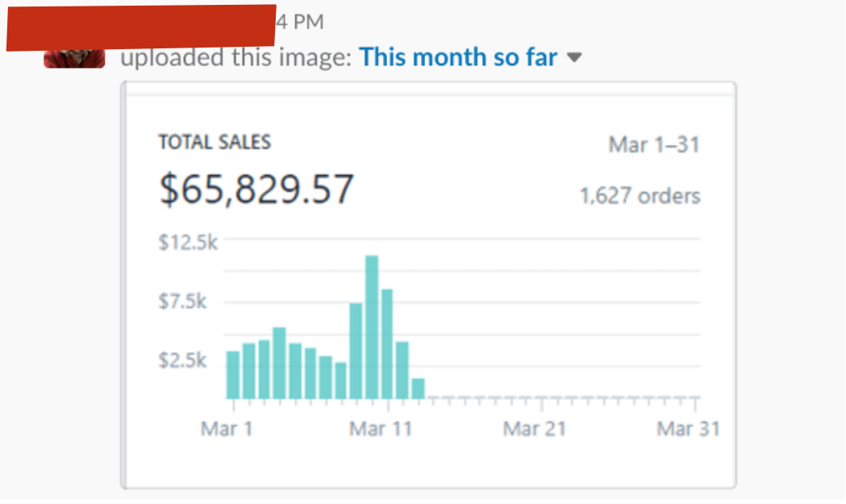The width and height of the screenshot is (846, 504).
Task: Click the shortest, last bar in the chart
Action: [x=418, y=389]
